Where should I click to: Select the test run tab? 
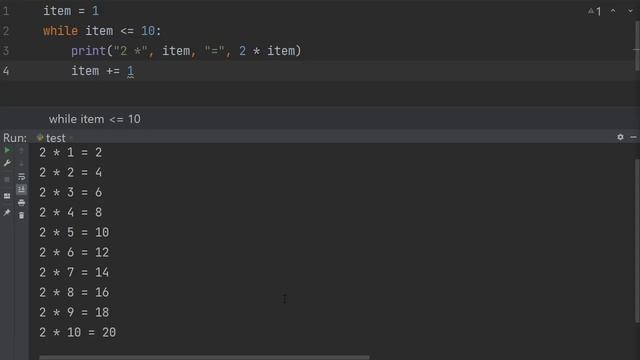coord(52,138)
